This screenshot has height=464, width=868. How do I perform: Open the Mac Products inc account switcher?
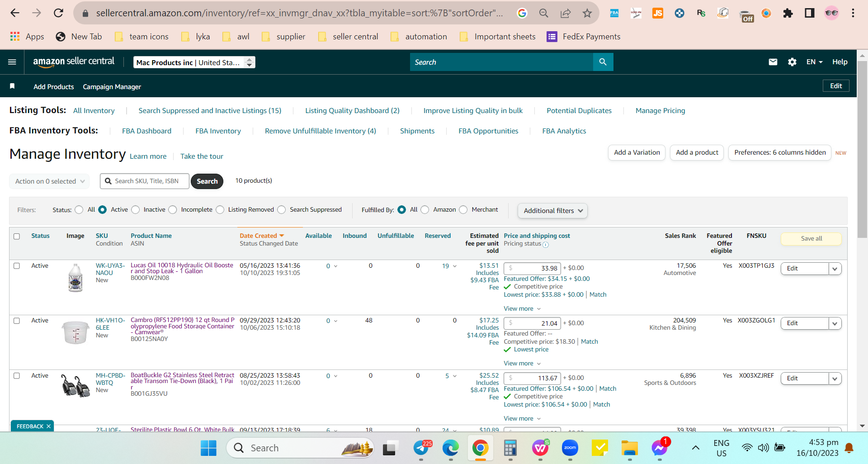(x=194, y=62)
